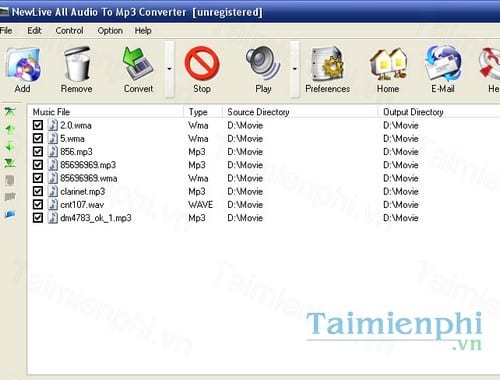Toggle checkbox for 85696969.mp3

(38, 165)
